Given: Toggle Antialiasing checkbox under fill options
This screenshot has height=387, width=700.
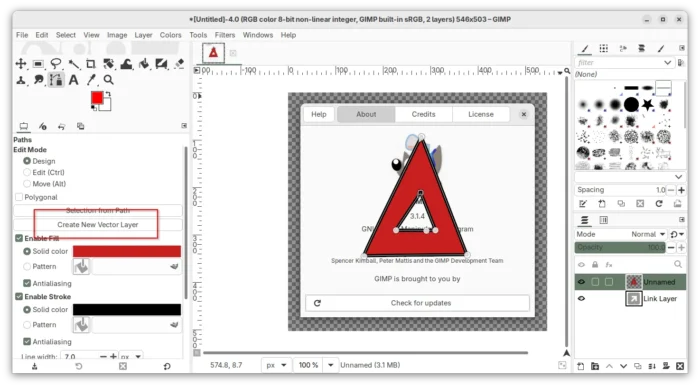Looking at the screenshot, I should (27, 283).
